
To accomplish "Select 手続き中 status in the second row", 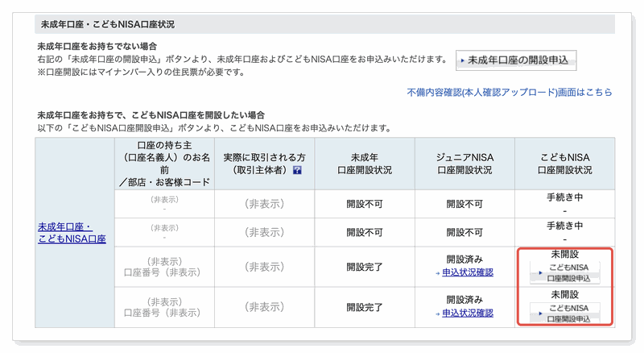I will (x=565, y=226).
